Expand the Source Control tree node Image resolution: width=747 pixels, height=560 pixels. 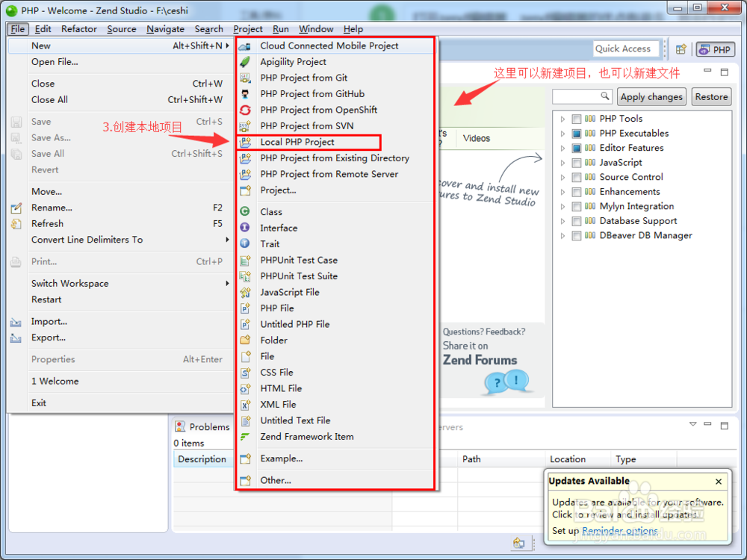(562, 178)
